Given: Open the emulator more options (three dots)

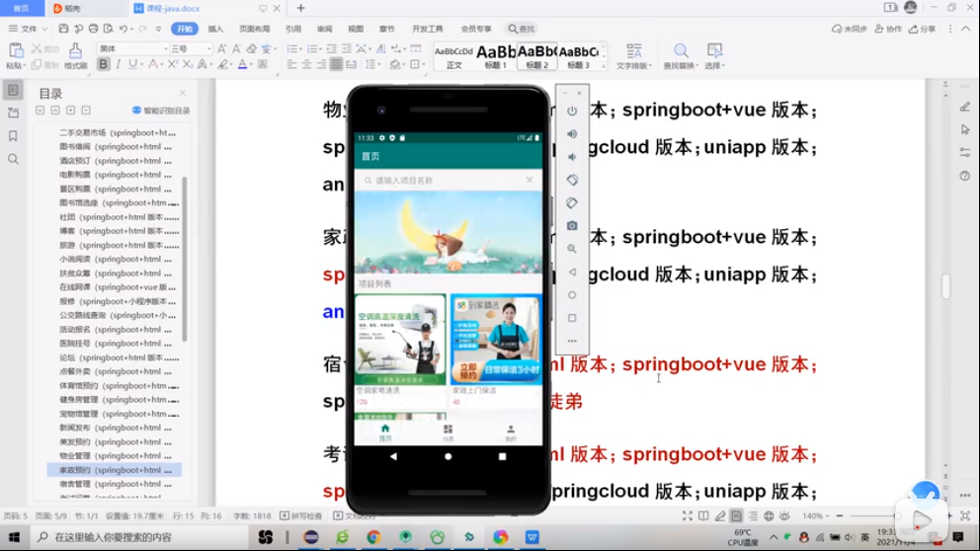Looking at the screenshot, I should (572, 341).
